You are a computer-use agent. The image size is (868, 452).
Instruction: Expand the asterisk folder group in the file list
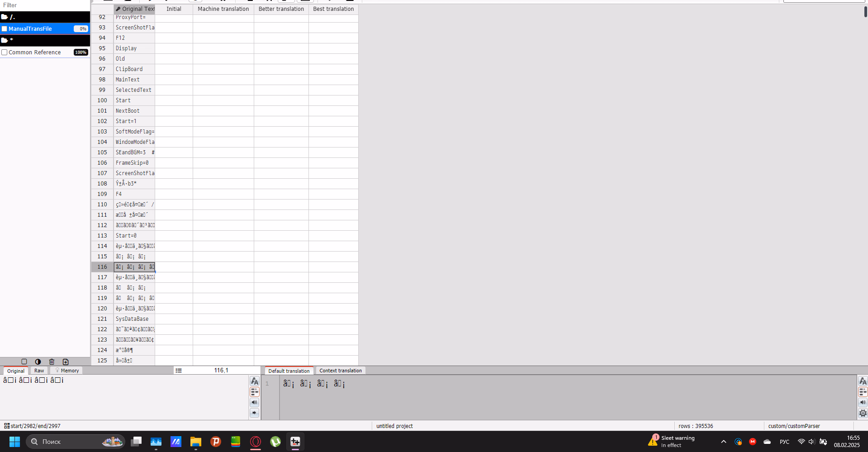coord(45,40)
